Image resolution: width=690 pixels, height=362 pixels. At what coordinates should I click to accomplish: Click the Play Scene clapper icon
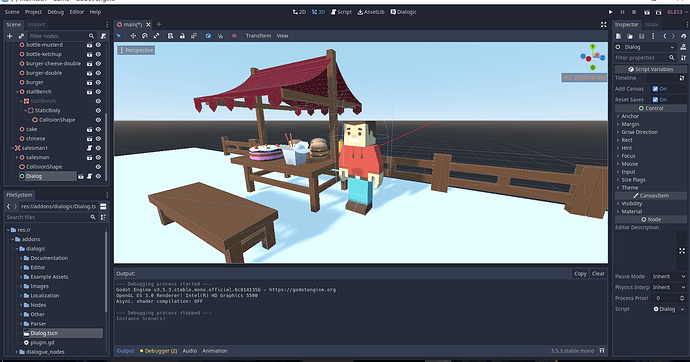click(x=646, y=12)
